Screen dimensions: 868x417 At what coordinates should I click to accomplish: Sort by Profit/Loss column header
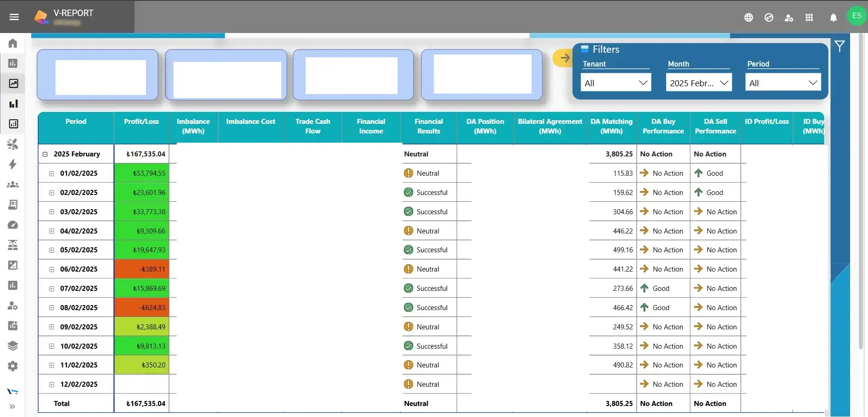click(141, 122)
